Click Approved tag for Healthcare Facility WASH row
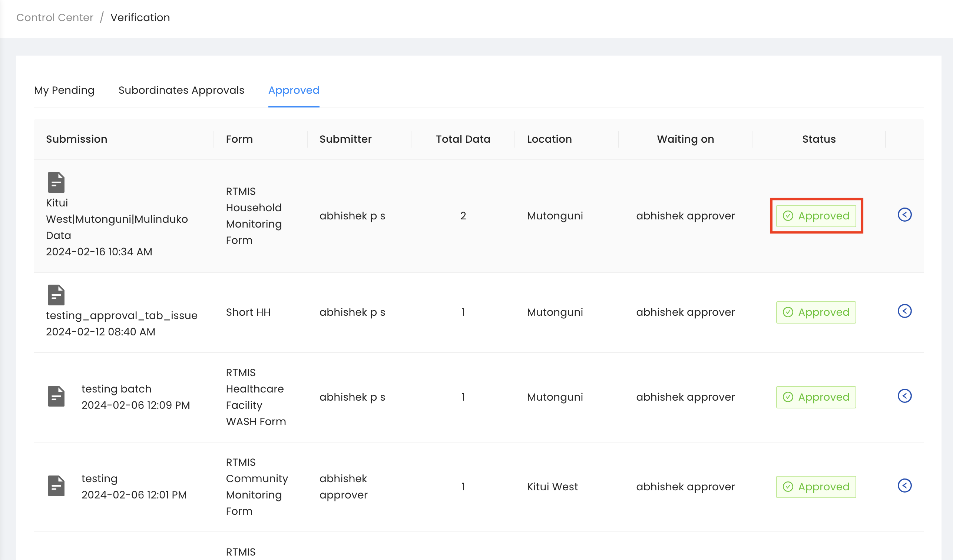Viewport: 953px width, 560px height. pos(816,397)
